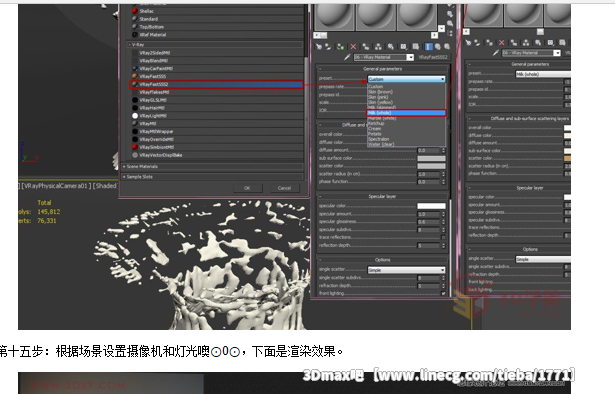
Task: Click VRayOverrideMtl in browser list
Action: pos(216,139)
